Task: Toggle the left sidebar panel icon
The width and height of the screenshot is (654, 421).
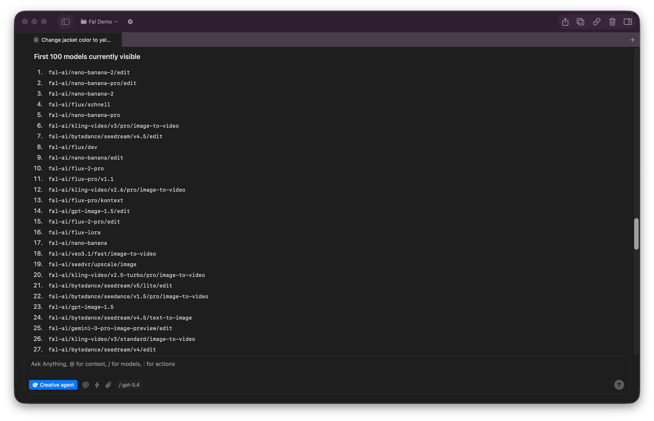Action: pyautogui.click(x=65, y=22)
